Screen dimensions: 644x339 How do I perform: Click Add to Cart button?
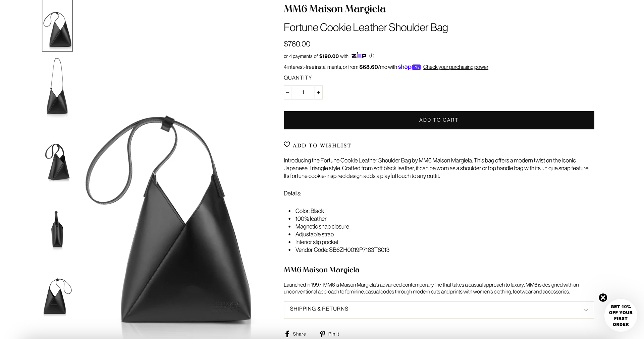439,120
